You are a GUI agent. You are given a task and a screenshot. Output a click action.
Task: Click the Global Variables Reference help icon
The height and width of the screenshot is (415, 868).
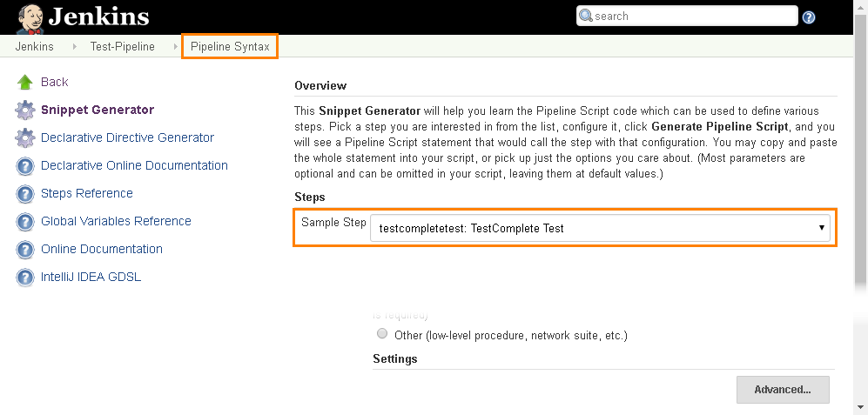click(x=25, y=222)
